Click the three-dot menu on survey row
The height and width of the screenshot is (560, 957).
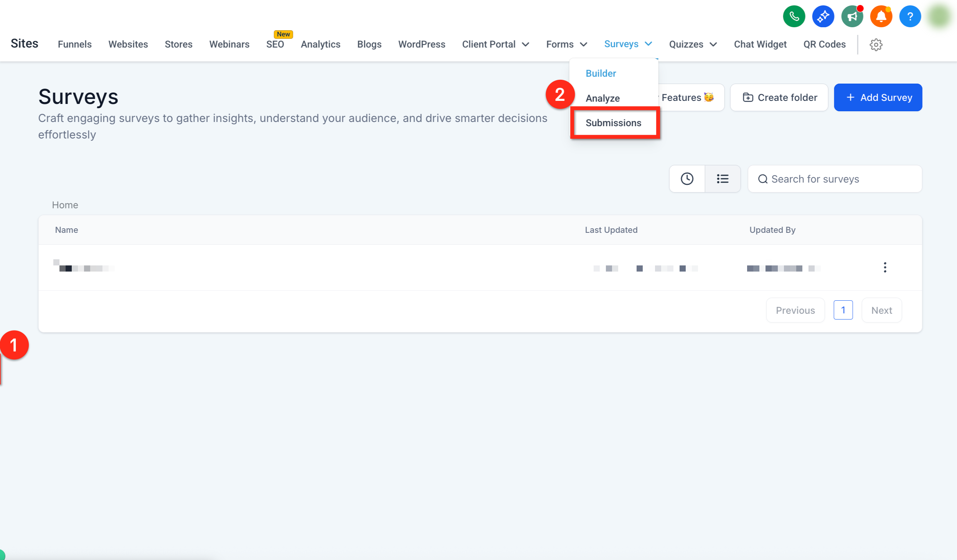coord(885,267)
